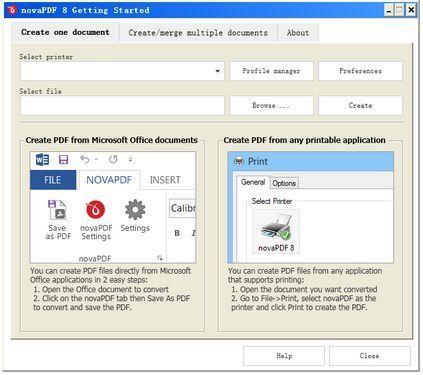Click the quick access toolbar customize arrow
The image size is (423, 375).
click(x=130, y=159)
